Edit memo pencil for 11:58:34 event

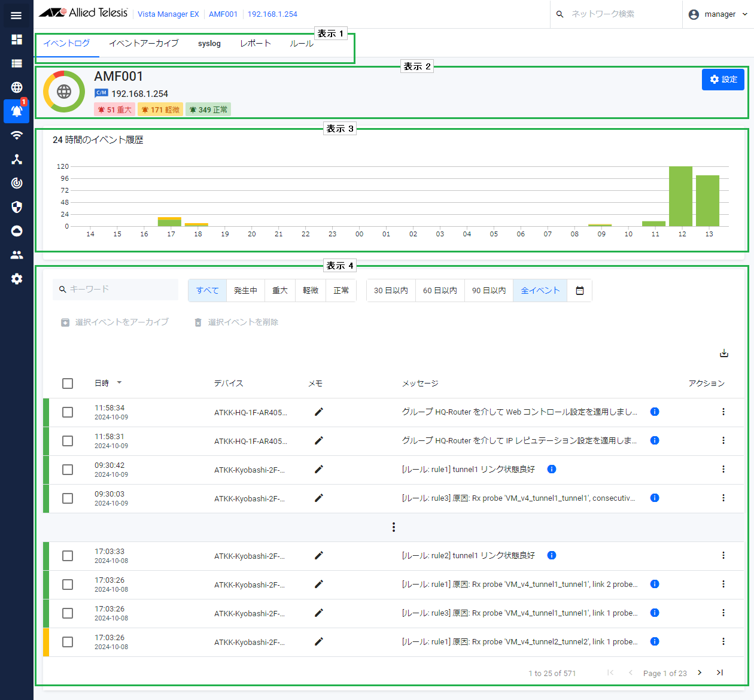click(319, 412)
